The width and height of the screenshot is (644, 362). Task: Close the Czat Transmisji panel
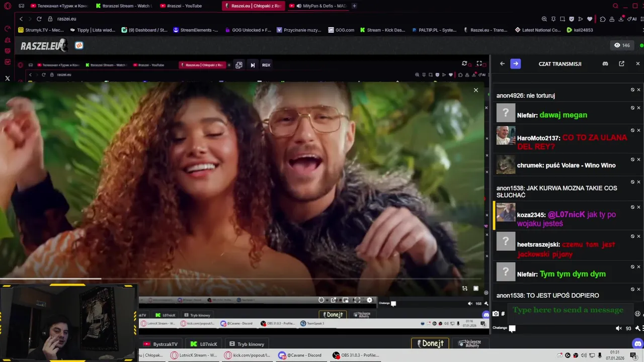638,64
